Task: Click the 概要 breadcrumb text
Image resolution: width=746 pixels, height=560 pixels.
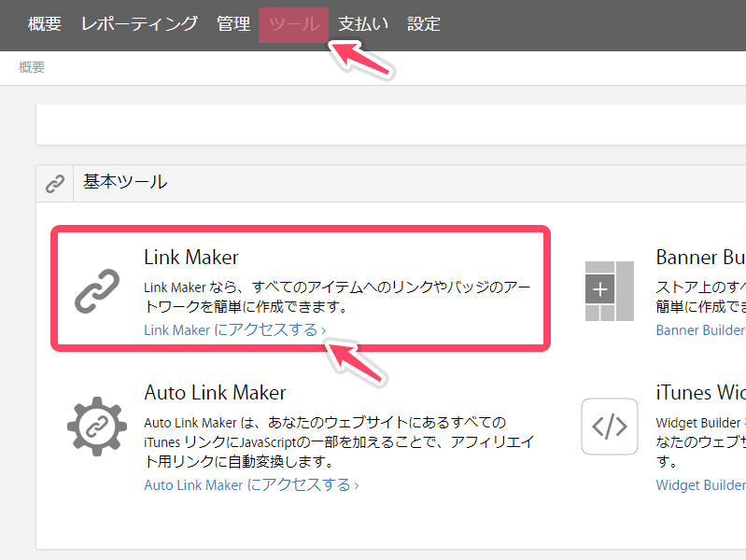Action: pos(32,67)
